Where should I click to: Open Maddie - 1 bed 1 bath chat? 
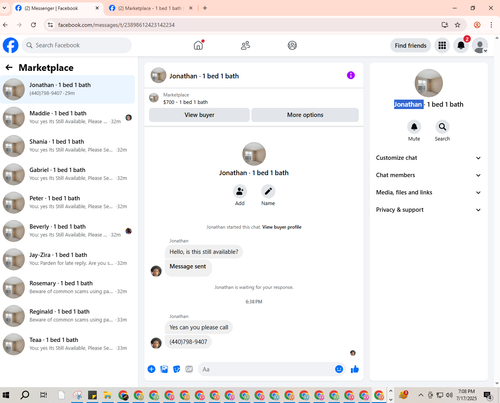67,117
